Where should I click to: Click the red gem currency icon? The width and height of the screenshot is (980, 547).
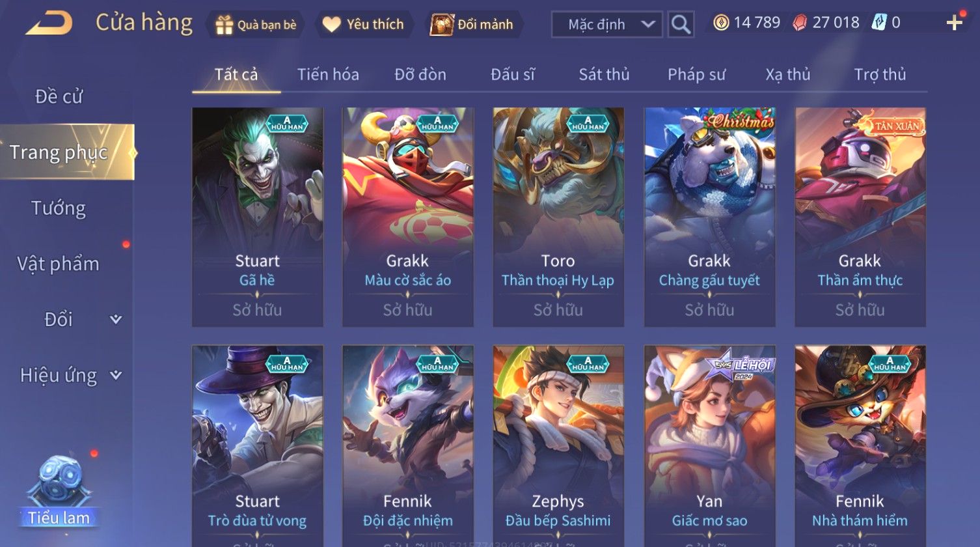[x=800, y=23]
